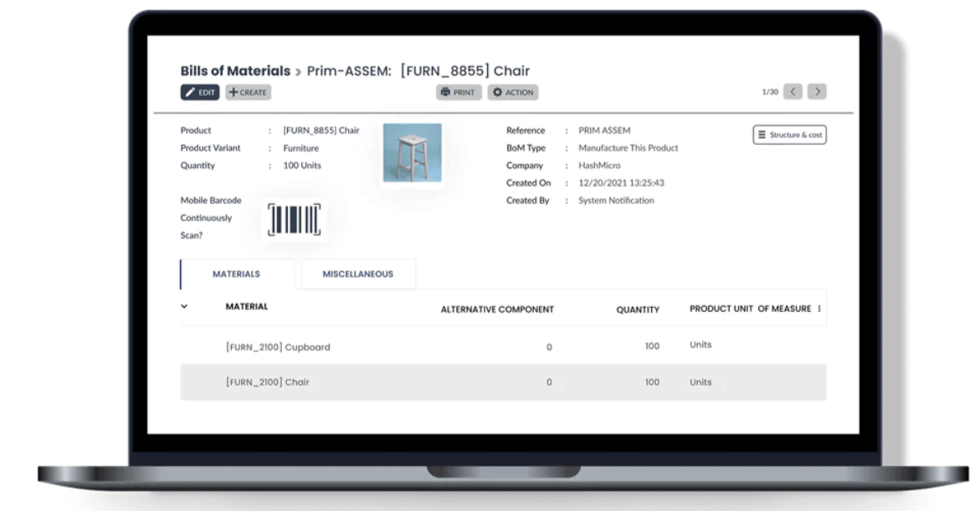Click the Bills of Materials breadcrumb
Screen dimensions: 980x511
coord(236,70)
